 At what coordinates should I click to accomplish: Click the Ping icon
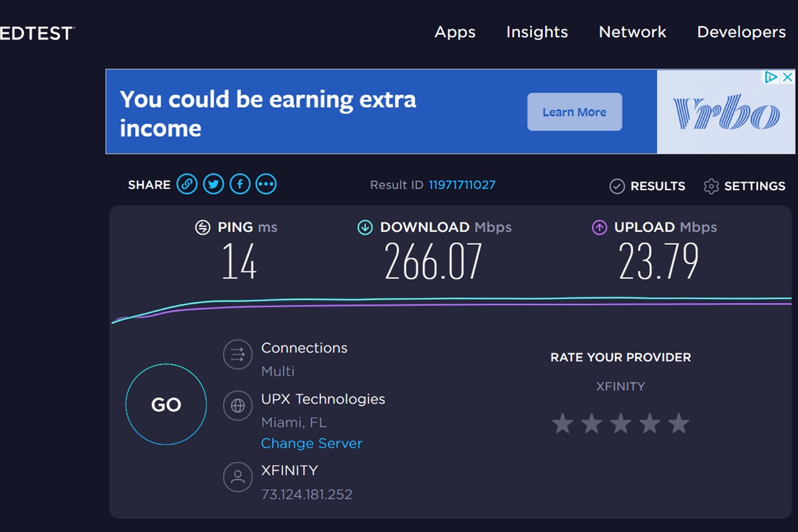(x=202, y=227)
